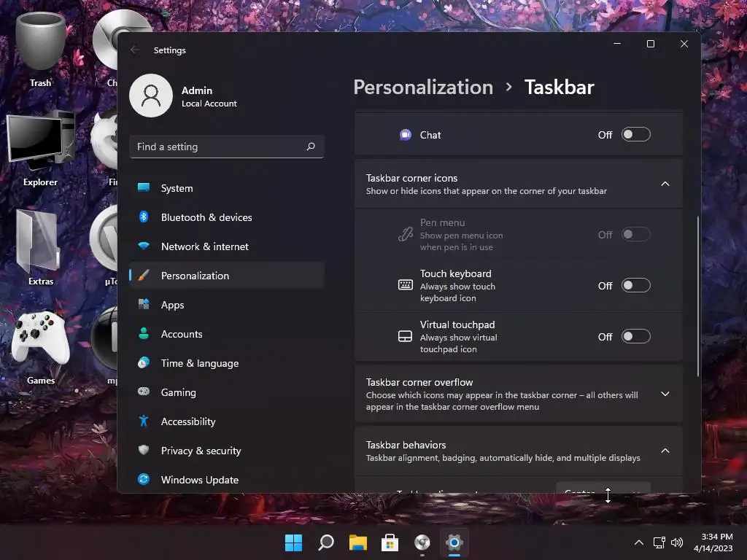Image resolution: width=747 pixels, height=560 pixels.
Task: Click the Apps icon in sidebar
Action: pos(144,304)
